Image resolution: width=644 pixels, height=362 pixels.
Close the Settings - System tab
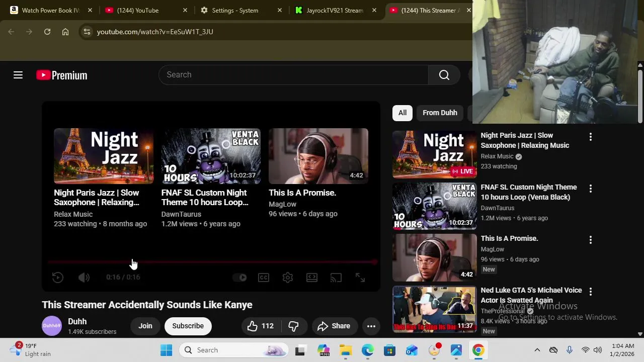click(280, 10)
